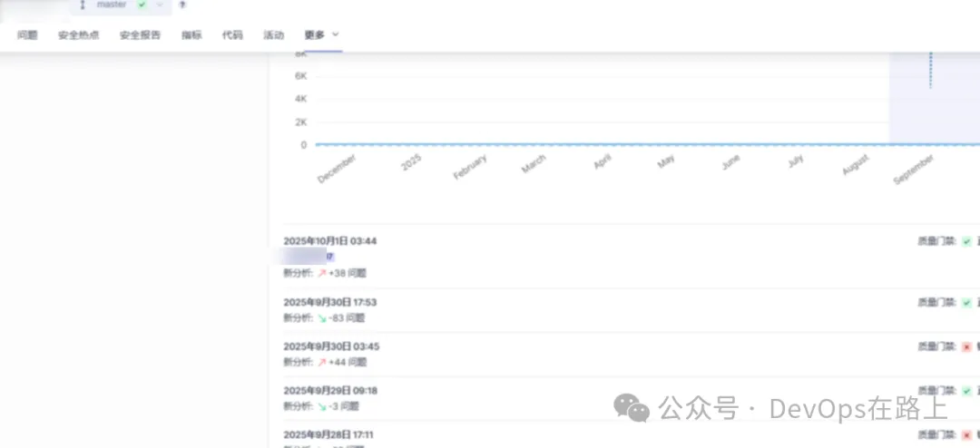
Task: Click quality gate failed icon for 9月30日 03:45
Action: click(967, 346)
